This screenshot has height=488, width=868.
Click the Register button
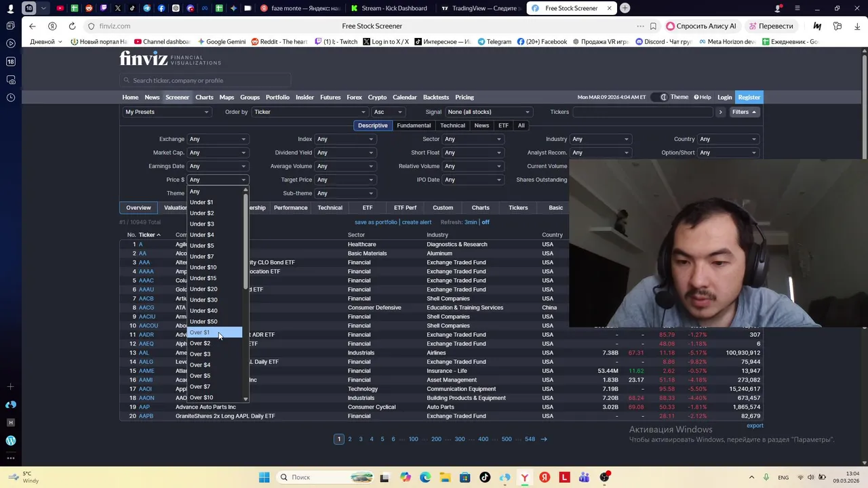[x=749, y=97]
